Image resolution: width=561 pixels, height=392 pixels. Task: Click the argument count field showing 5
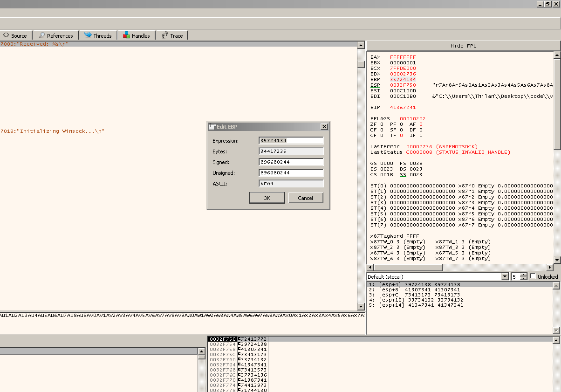516,277
